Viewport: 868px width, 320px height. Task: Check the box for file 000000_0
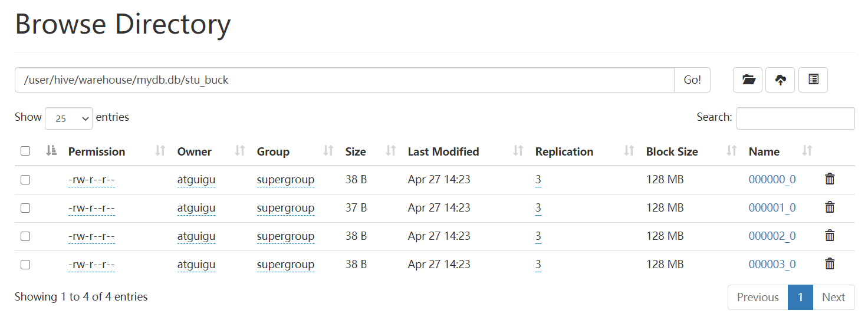pos(25,180)
